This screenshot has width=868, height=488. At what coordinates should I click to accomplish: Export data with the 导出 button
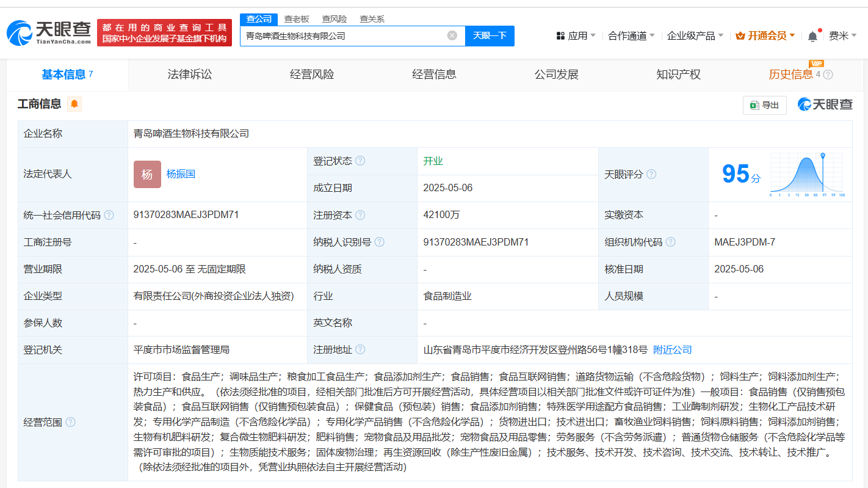[x=764, y=105]
